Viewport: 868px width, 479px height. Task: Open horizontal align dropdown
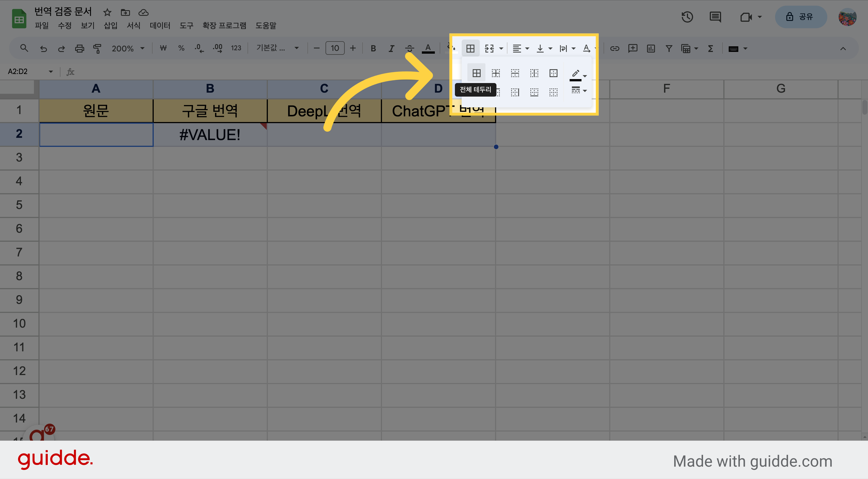coord(520,49)
